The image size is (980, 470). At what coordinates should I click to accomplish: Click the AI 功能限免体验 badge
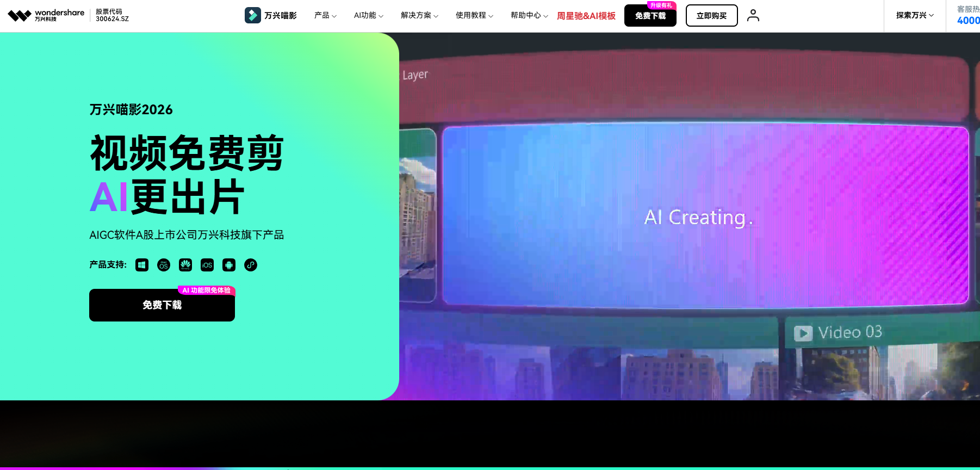pos(207,290)
